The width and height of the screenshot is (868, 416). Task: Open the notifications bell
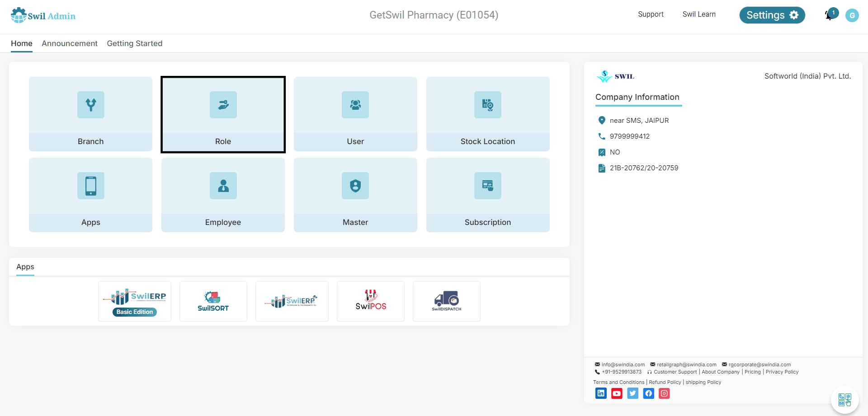[x=830, y=15]
